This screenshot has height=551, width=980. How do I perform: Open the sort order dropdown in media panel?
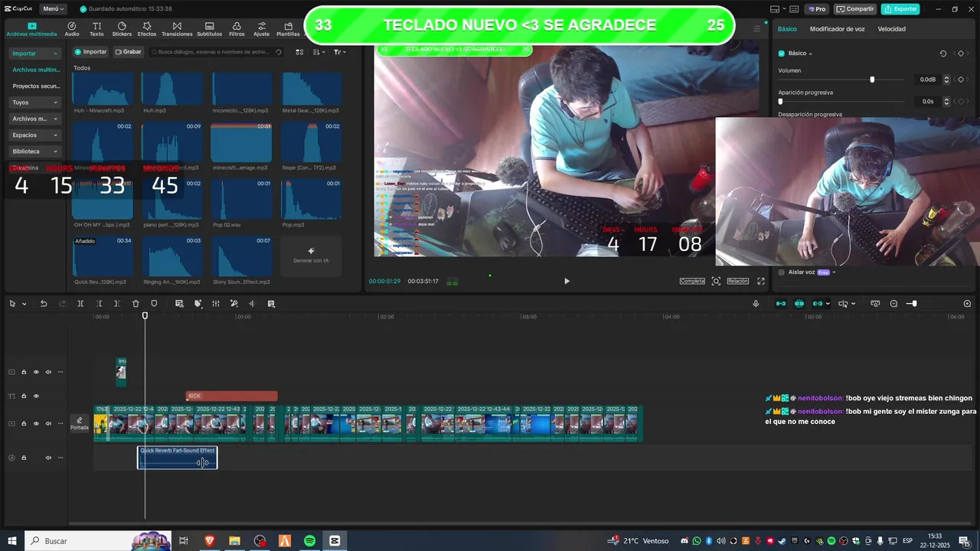(319, 52)
